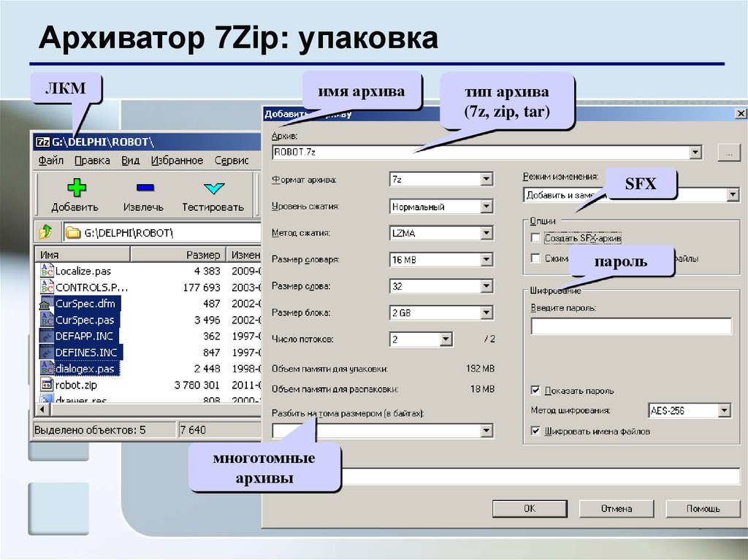Click the blue minus Извлечь icon
Viewport: 748px width, 560px height.
click(145, 188)
